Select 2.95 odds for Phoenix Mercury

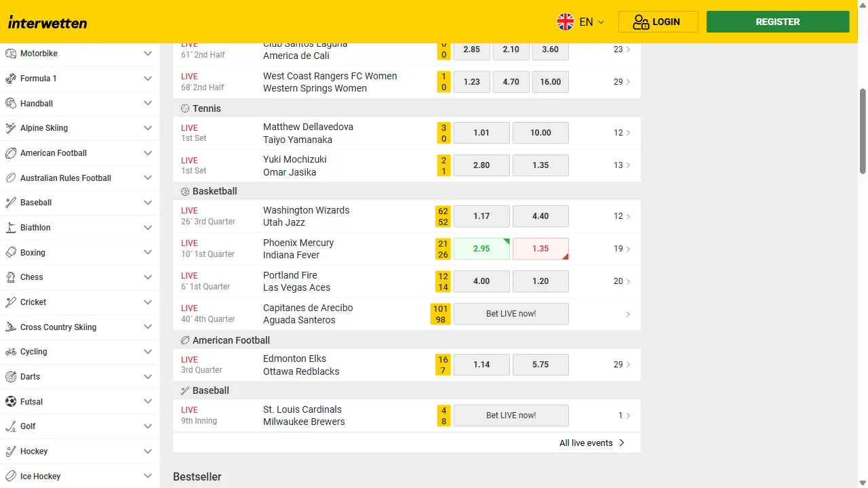click(x=481, y=249)
